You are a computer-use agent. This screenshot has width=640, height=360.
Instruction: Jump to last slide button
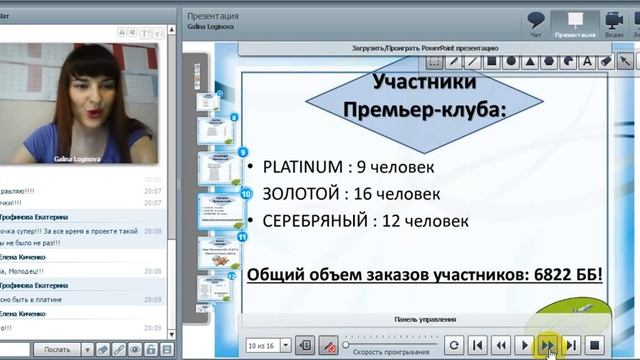point(571,345)
